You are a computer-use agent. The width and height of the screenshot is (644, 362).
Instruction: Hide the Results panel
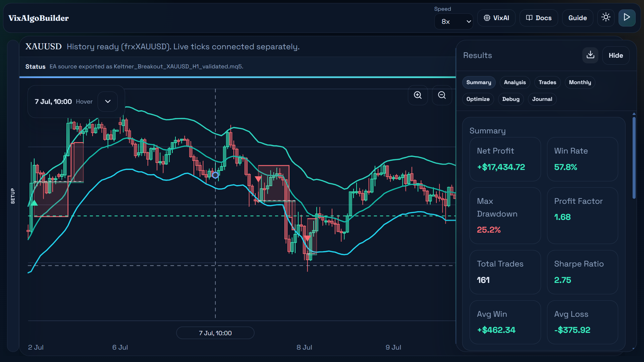point(616,56)
